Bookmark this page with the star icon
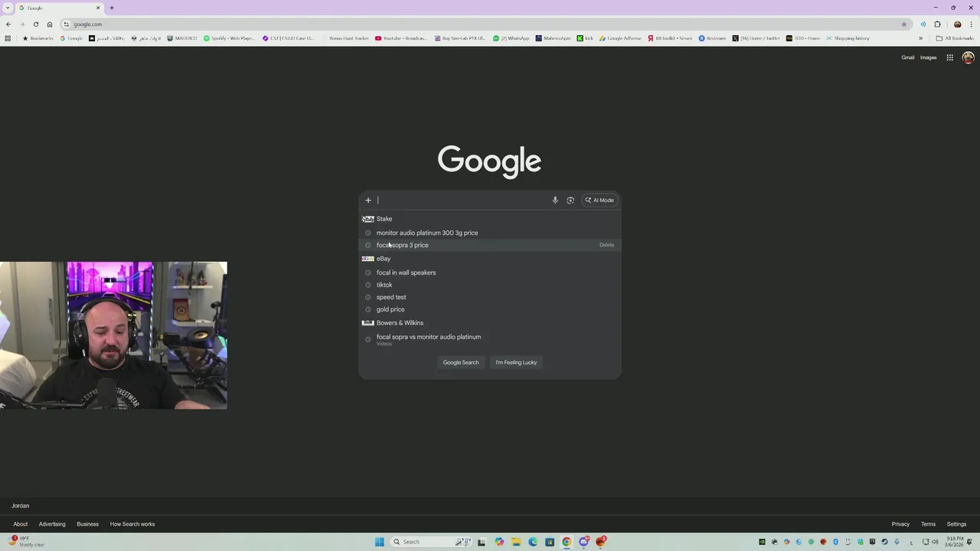Screen dimensions: 980x551 pyautogui.click(x=904, y=24)
